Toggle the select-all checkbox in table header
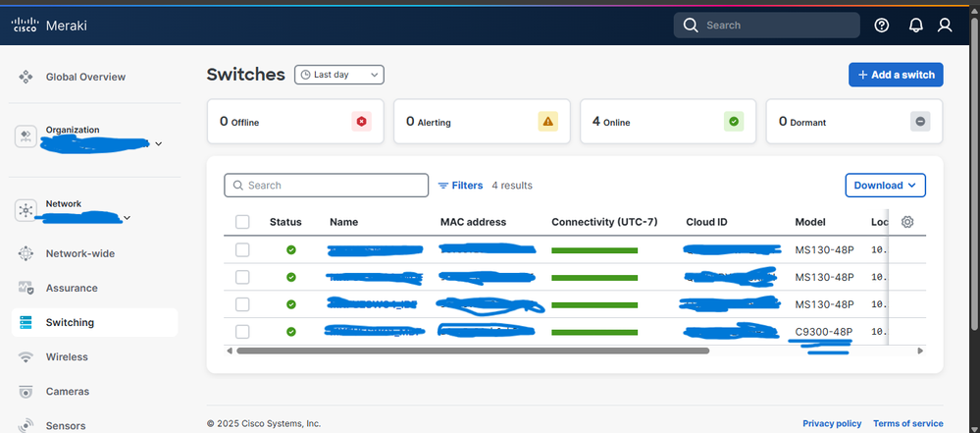Image resolution: width=980 pixels, height=433 pixels. [242, 222]
